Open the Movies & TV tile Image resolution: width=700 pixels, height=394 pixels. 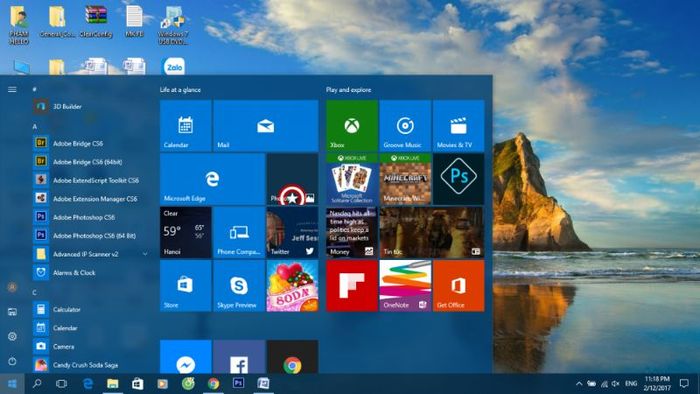458,125
